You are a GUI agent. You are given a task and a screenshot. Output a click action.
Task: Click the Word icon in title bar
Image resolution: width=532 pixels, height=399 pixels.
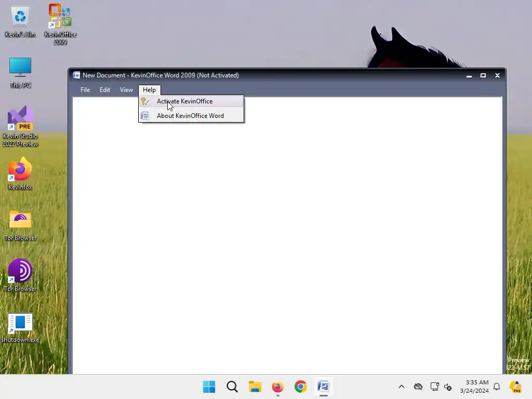tap(76, 75)
